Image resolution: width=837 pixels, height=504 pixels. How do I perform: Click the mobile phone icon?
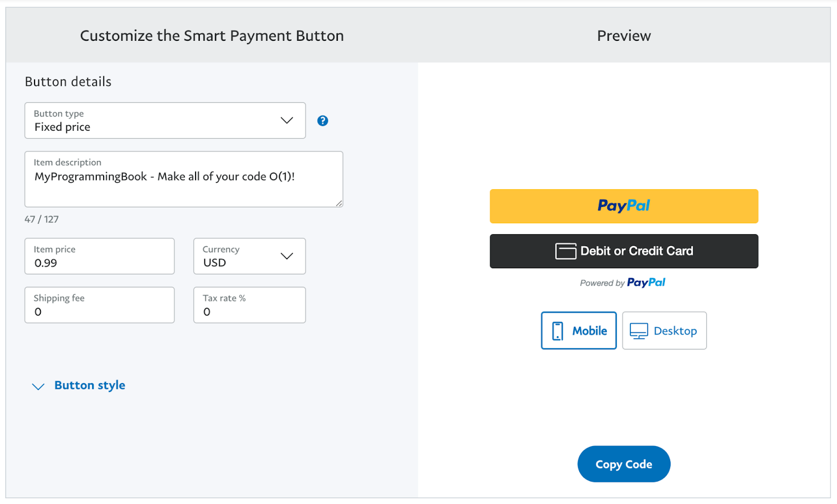(558, 331)
